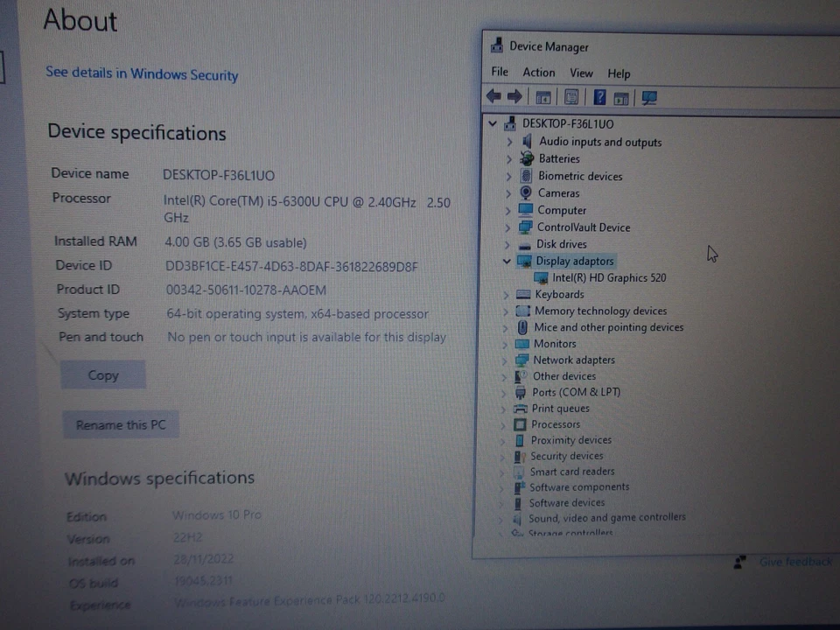
Task: Click the Forward navigation arrow
Action: pyautogui.click(x=515, y=96)
